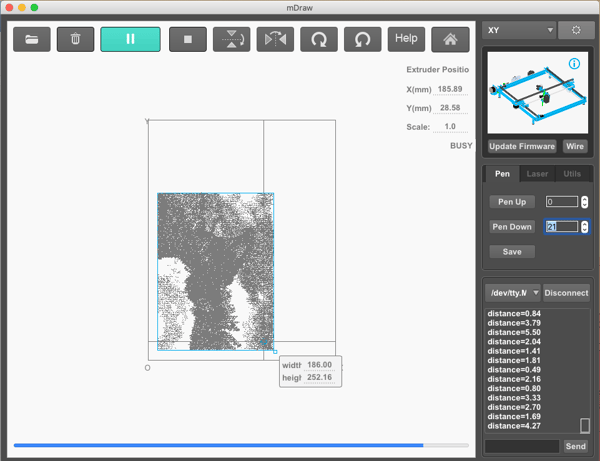Adjust the Pen Down value stepper
The height and width of the screenshot is (461, 600).
point(584,226)
